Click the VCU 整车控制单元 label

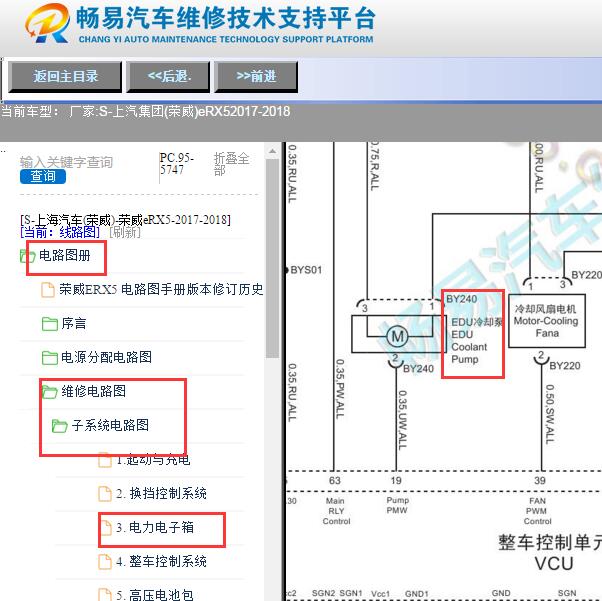click(551, 553)
